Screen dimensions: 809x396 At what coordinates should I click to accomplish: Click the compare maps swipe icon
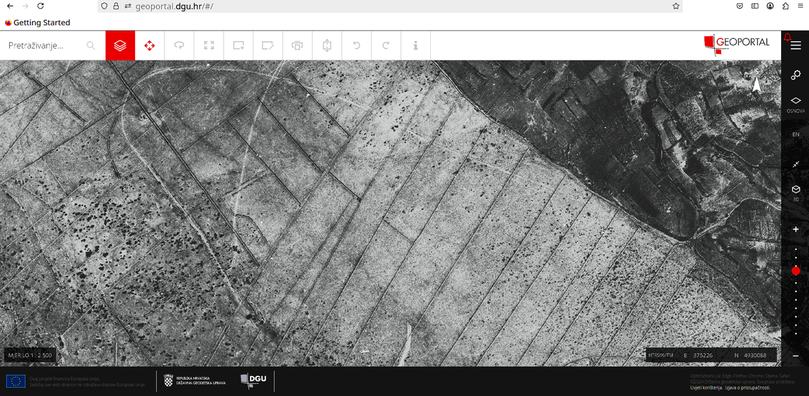tap(327, 45)
